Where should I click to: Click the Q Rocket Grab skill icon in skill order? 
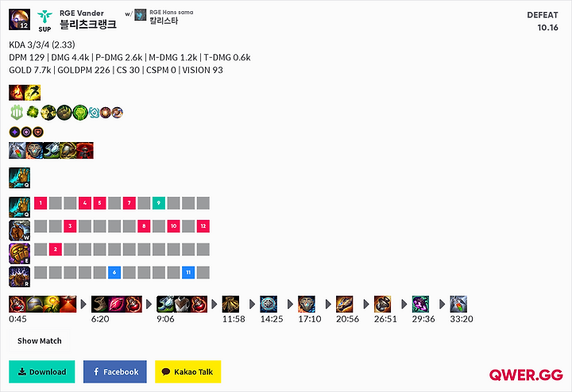pos(19,207)
